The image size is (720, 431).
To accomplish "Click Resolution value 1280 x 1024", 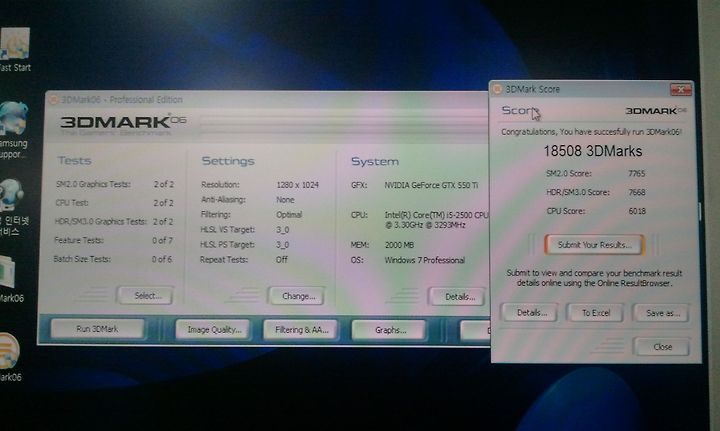I will tap(297, 185).
